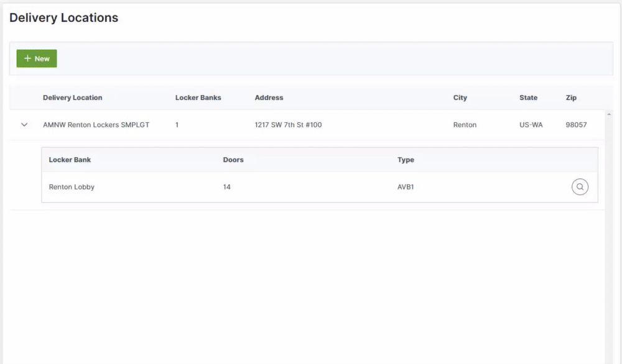Click the Locker Bank sub-table header
622x364 pixels.
pyautogui.click(x=70, y=160)
